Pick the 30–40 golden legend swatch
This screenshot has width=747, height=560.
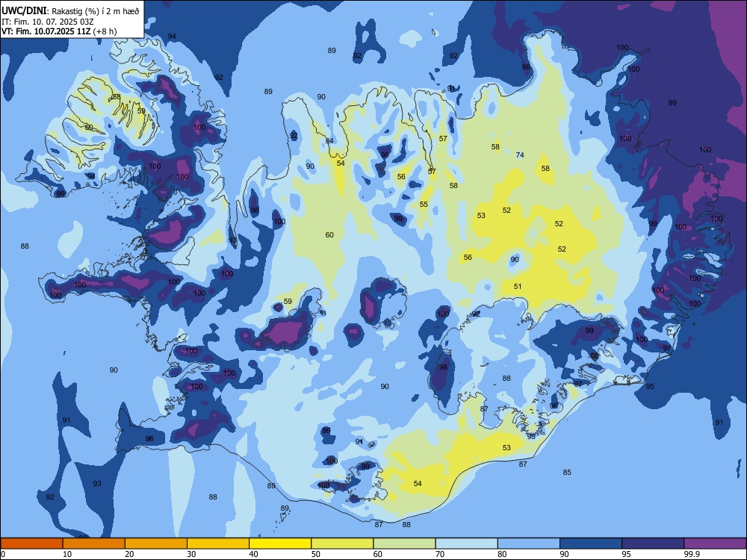click(x=218, y=544)
